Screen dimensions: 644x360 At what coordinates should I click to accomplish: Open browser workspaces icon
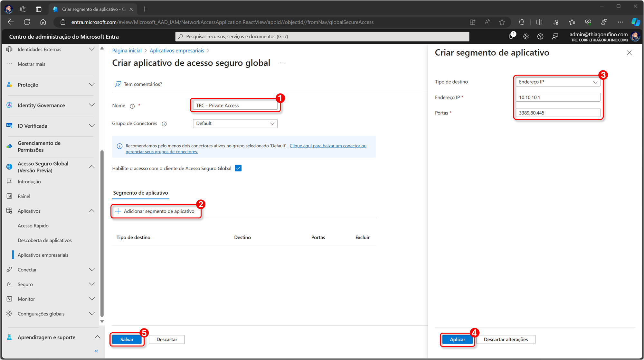point(23,9)
